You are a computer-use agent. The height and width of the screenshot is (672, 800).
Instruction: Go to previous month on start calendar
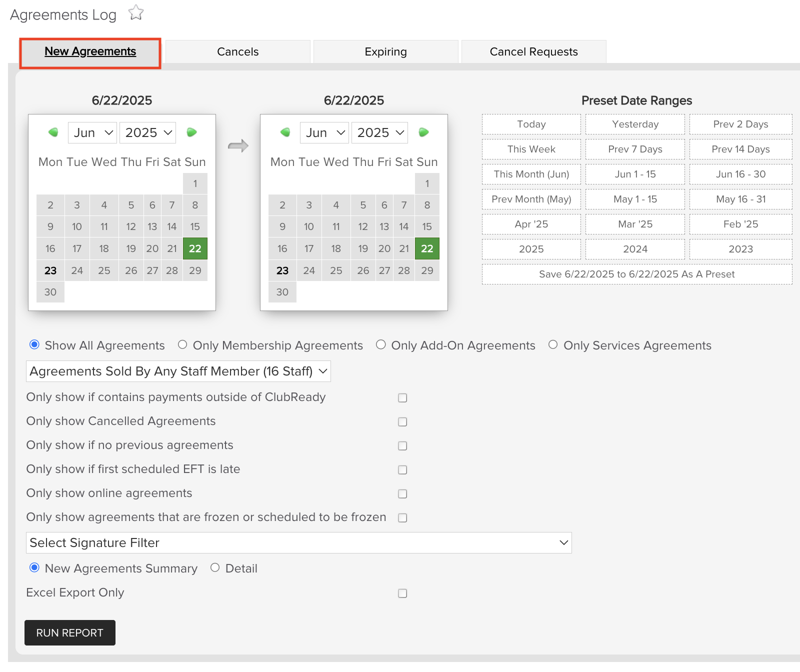point(53,132)
